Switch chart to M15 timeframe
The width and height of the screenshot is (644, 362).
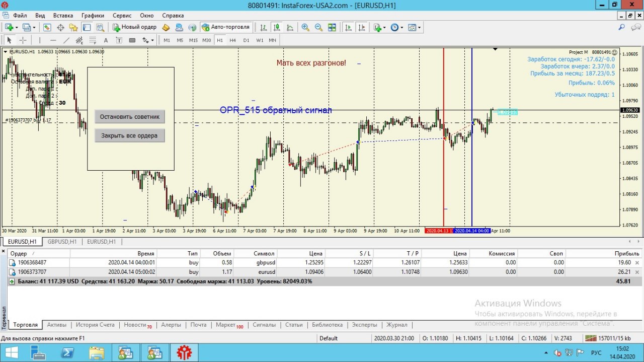[193, 40]
